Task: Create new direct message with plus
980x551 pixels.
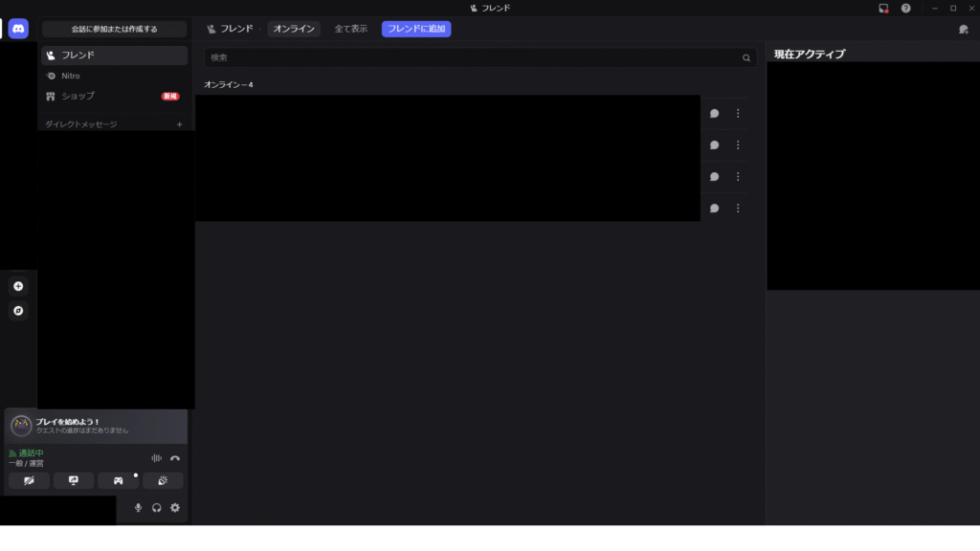Action: pos(179,124)
